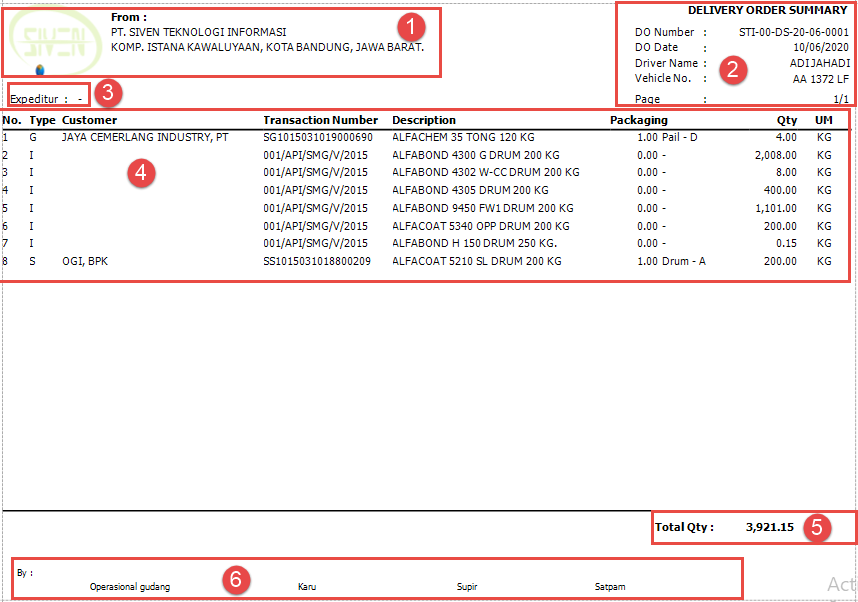Select customer JAYA CEMERLANG INDUSTRY, PT
The image size is (858, 602).
click(x=145, y=137)
